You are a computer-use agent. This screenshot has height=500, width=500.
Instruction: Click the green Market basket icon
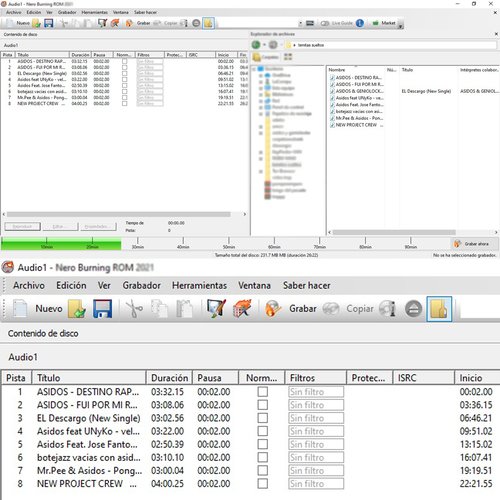pyautogui.click(x=375, y=23)
